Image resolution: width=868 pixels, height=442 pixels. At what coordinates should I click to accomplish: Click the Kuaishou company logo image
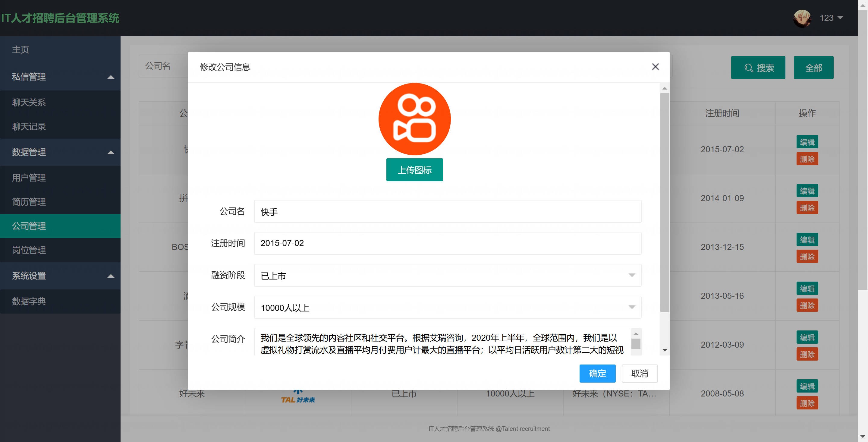click(414, 119)
